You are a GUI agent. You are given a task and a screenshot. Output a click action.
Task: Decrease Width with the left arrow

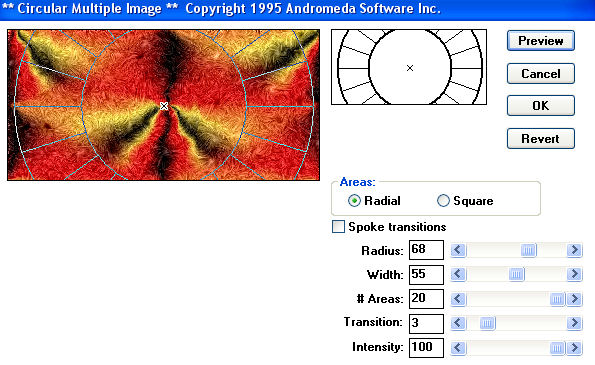pos(458,274)
